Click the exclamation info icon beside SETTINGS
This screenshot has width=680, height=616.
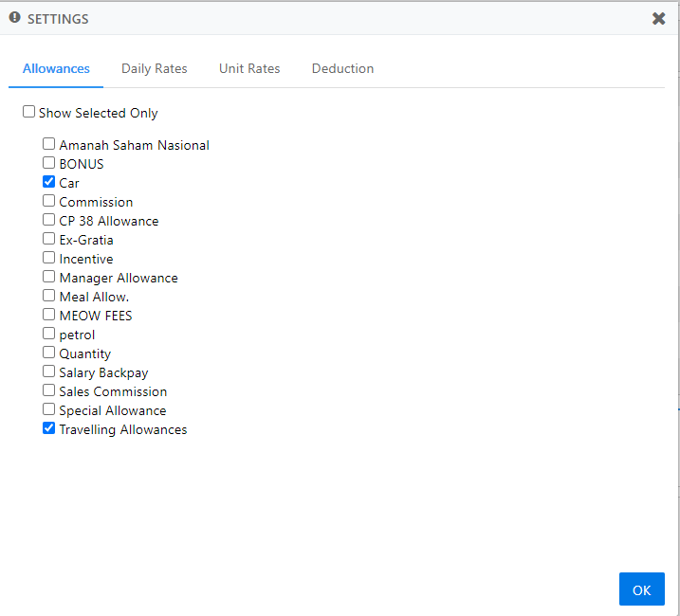15,17
